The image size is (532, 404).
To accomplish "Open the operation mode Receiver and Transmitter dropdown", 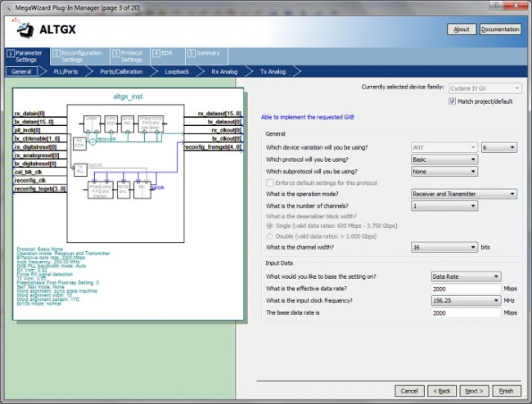I will pyautogui.click(x=464, y=194).
